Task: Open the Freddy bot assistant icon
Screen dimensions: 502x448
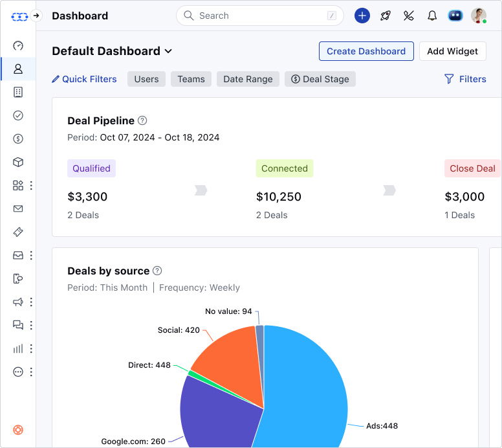Action: tap(455, 16)
